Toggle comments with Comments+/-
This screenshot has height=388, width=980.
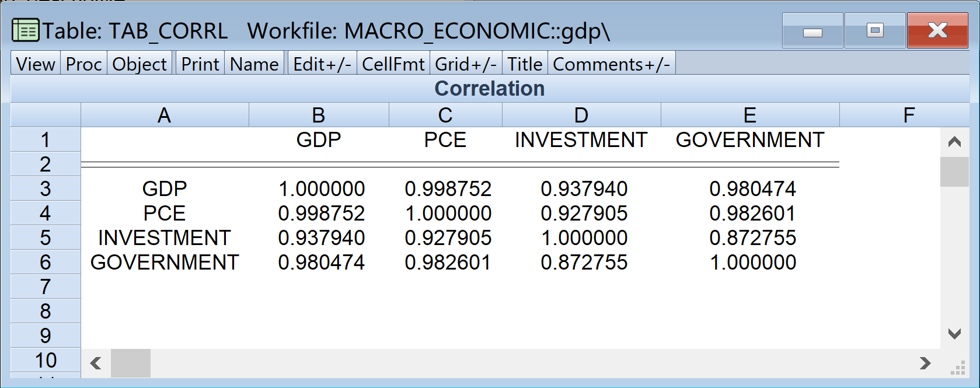click(x=611, y=64)
